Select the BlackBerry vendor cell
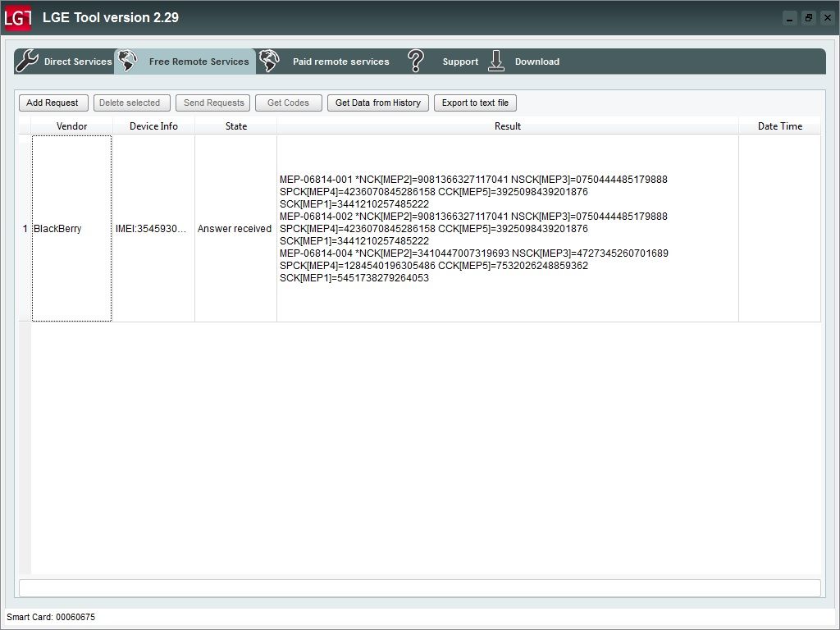 point(72,228)
